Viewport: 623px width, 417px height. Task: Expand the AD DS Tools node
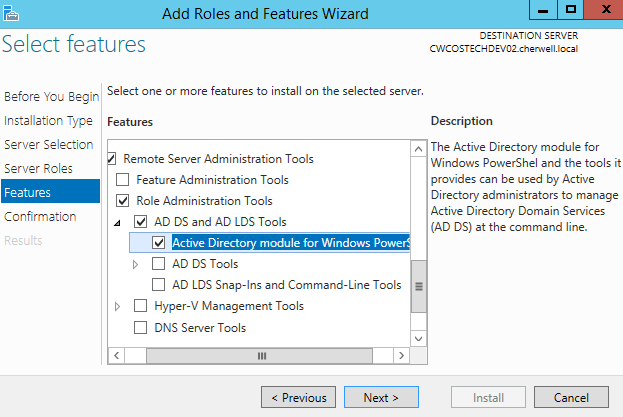135,264
